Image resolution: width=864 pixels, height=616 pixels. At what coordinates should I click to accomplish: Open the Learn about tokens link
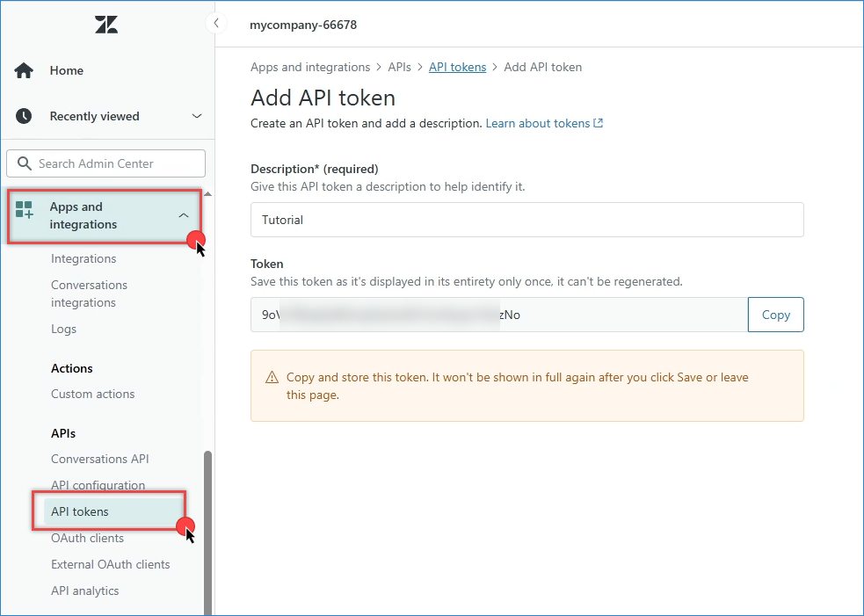(537, 123)
